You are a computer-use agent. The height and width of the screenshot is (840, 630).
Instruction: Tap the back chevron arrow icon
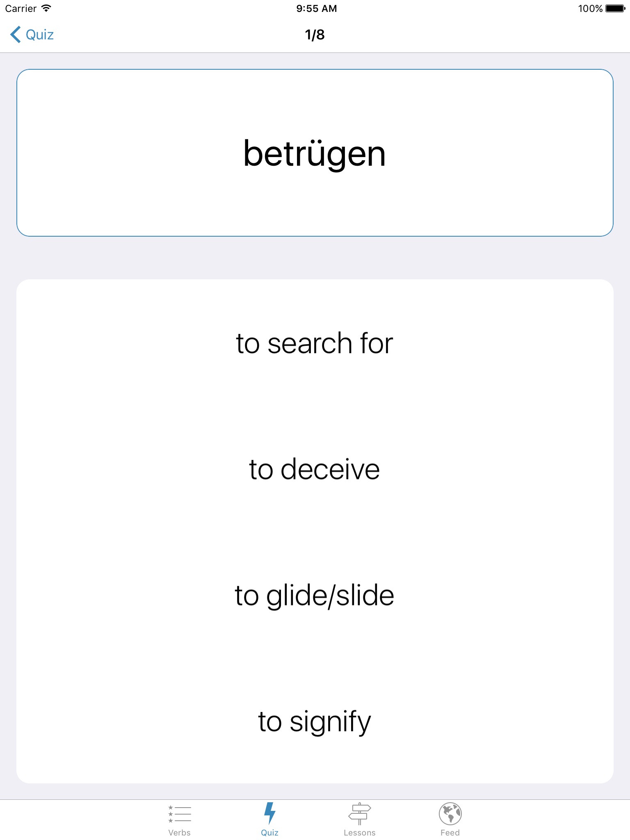[x=16, y=34]
